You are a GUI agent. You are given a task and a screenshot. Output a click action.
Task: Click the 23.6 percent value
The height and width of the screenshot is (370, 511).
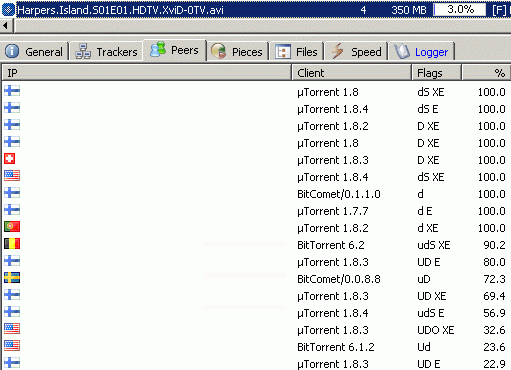tap(494, 347)
